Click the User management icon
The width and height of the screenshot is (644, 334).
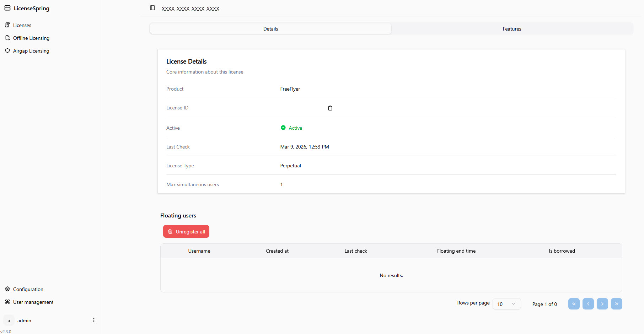pyautogui.click(x=7, y=302)
